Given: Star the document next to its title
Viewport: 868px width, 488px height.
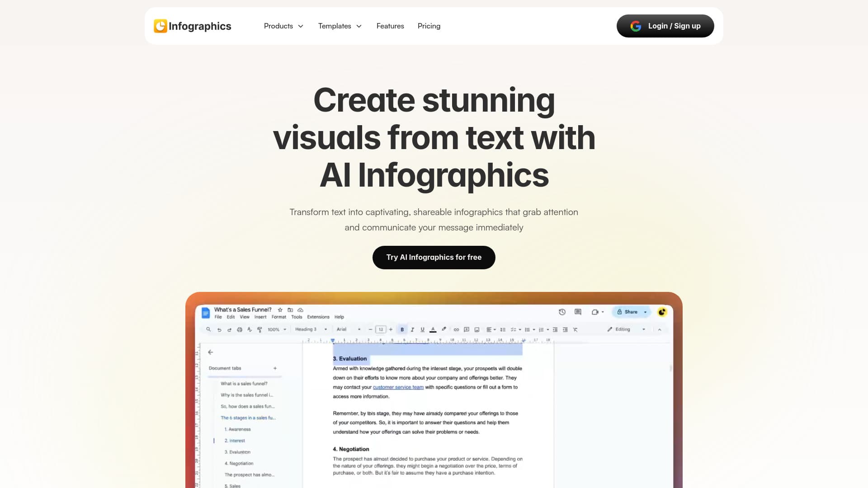Looking at the screenshot, I should pyautogui.click(x=280, y=310).
